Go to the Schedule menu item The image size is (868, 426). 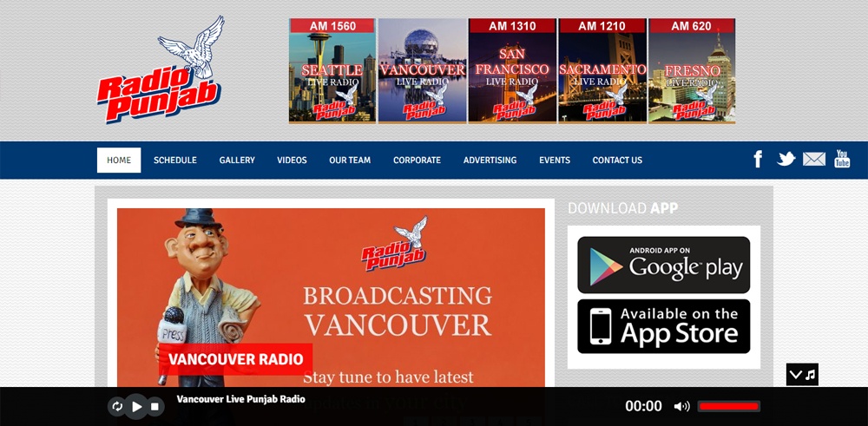click(x=175, y=160)
